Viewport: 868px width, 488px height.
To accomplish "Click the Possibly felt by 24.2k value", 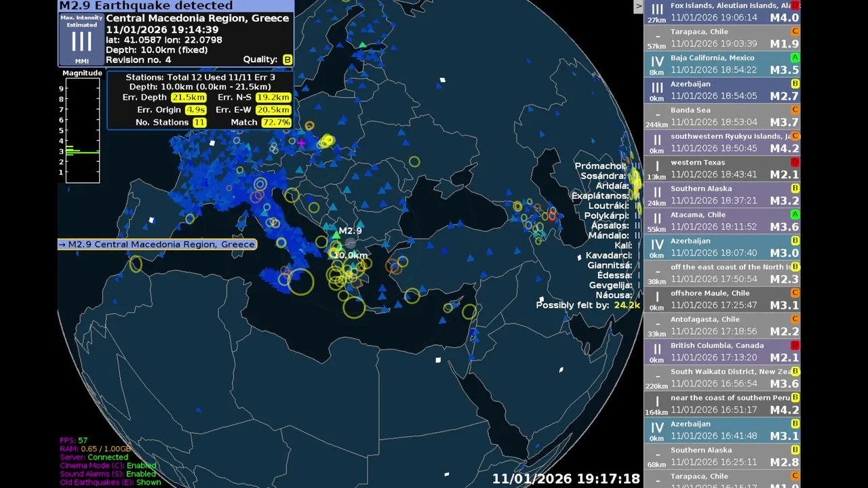I will click(x=627, y=306).
